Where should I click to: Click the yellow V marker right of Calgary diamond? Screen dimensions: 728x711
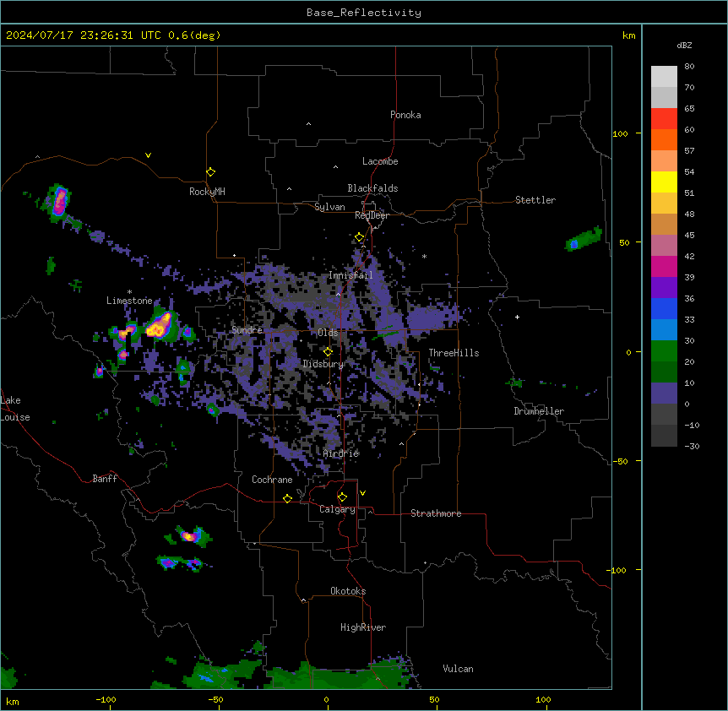pos(362,493)
